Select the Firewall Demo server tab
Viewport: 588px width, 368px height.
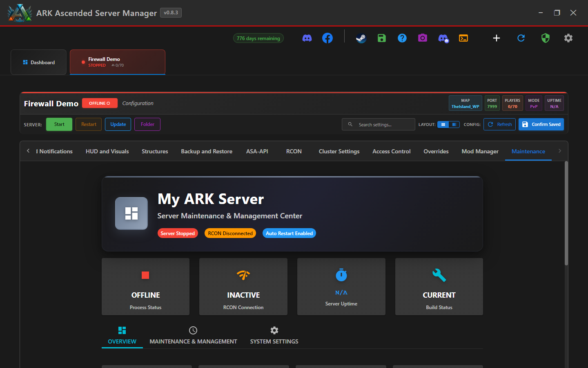point(118,62)
